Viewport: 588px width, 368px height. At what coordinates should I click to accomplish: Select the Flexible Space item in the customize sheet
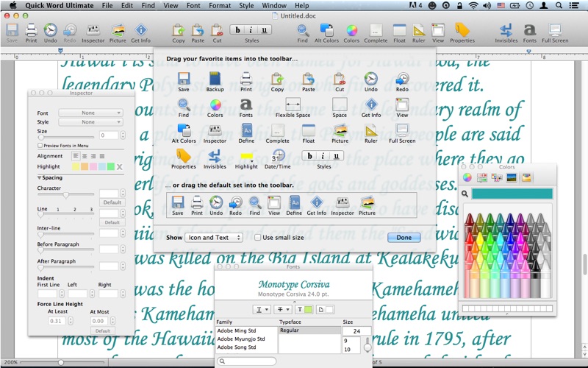tap(293, 105)
